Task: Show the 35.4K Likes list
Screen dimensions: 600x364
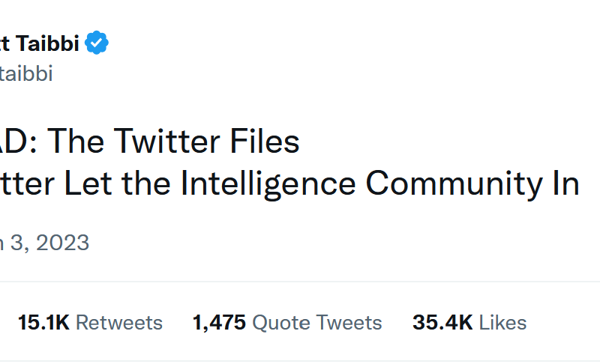Action: 469,323
